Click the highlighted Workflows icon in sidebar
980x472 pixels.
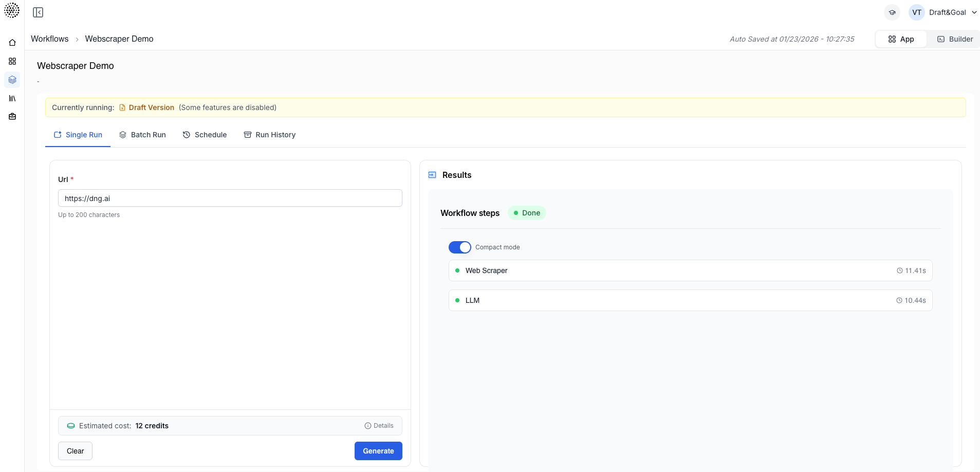click(x=12, y=80)
